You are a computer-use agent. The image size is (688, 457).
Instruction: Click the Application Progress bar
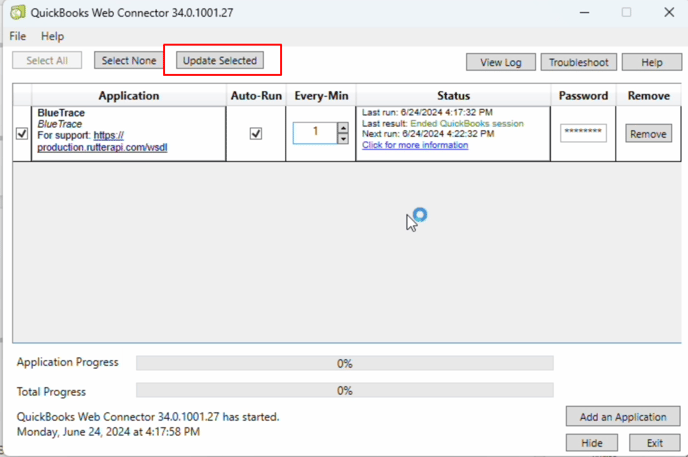click(345, 363)
